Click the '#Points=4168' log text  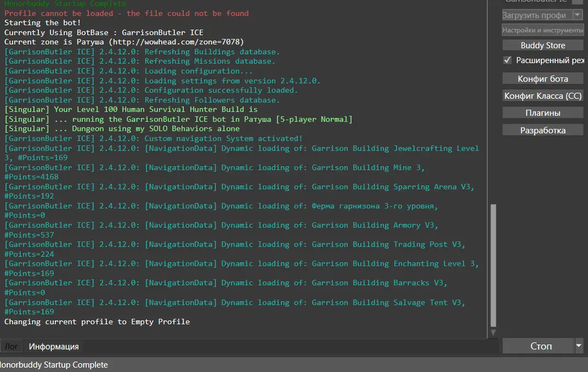[x=31, y=177]
